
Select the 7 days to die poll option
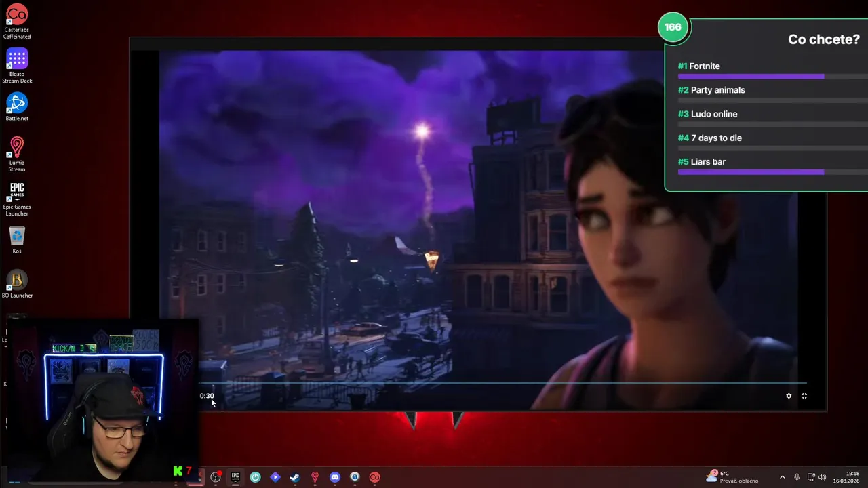click(x=710, y=138)
